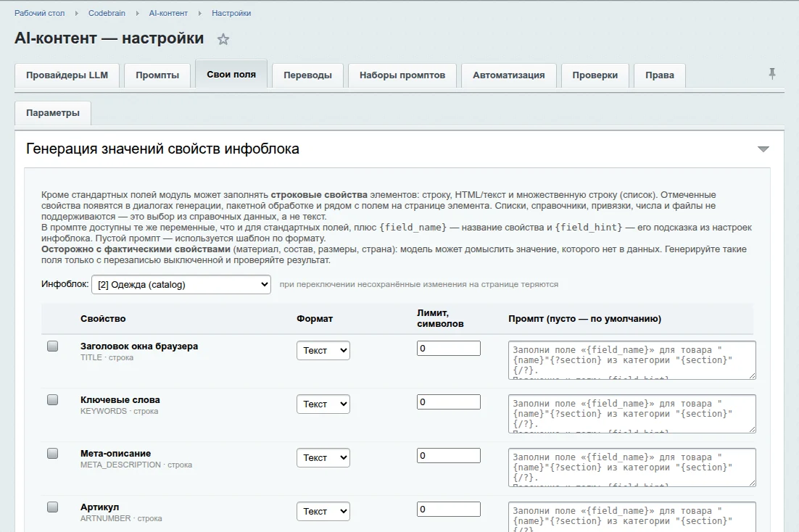Click the Настройки breadcrumb link
The height and width of the screenshot is (532, 799).
click(x=231, y=13)
